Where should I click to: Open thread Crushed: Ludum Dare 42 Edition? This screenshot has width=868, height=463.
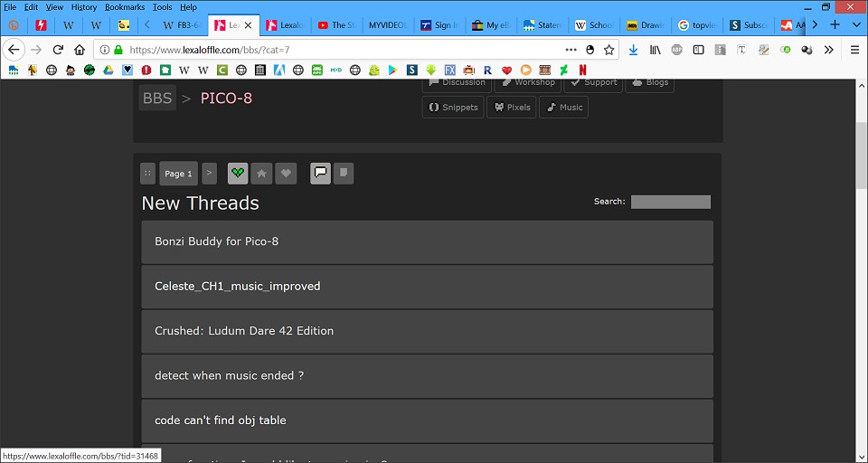click(427, 331)
